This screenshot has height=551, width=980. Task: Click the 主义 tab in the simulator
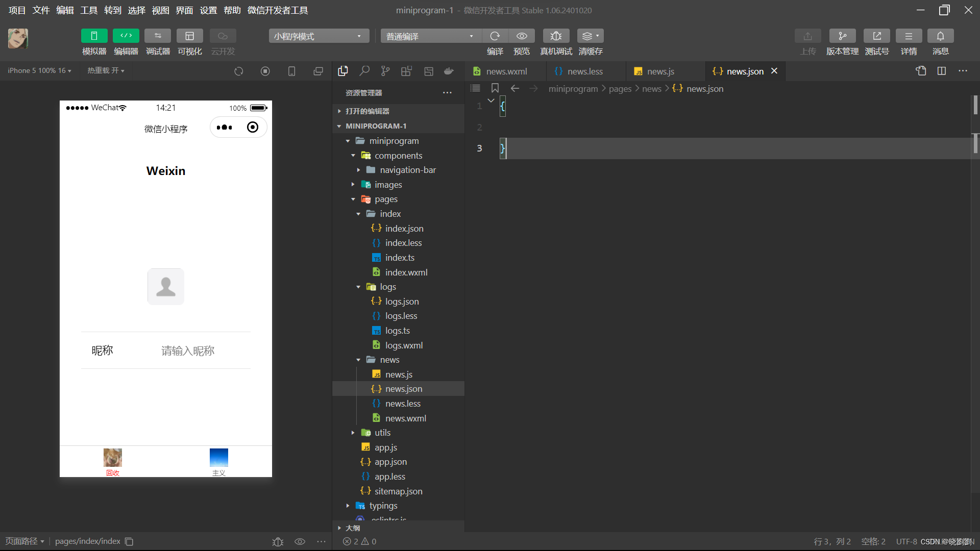tap(218, 462)
